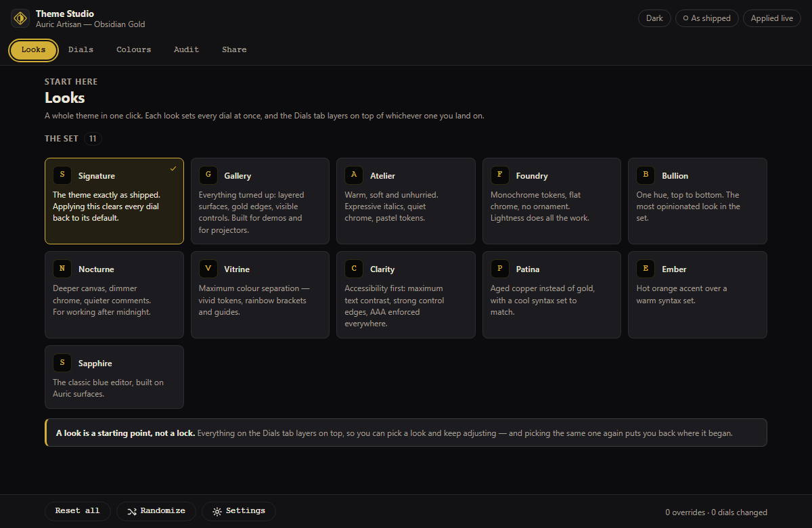812x528 pixels.
Task: Choose the Foundry look title
Action: [x=532, y=176]
